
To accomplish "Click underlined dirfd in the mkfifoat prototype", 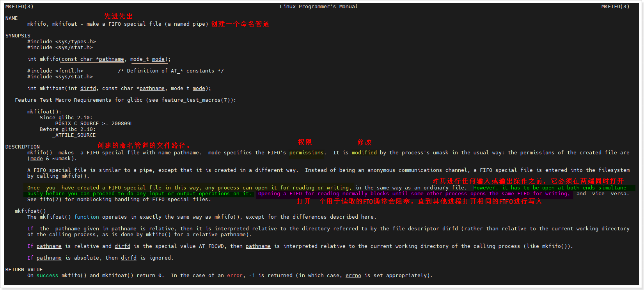I will point(88,88).
